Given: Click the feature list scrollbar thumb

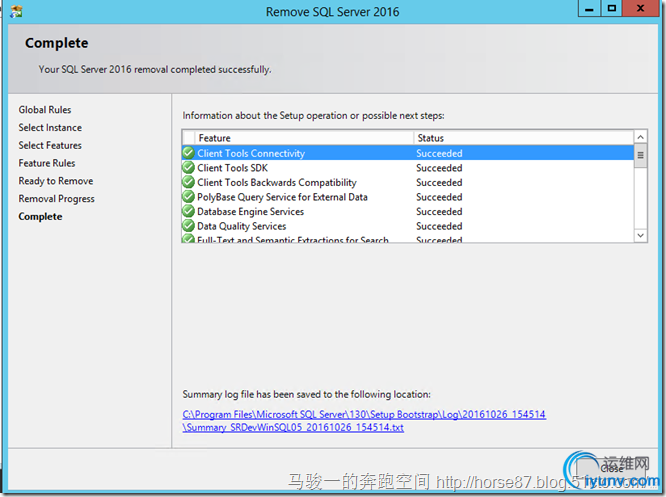Looking at the screenshot, I should pyautogui.click(x=641, y=155).
